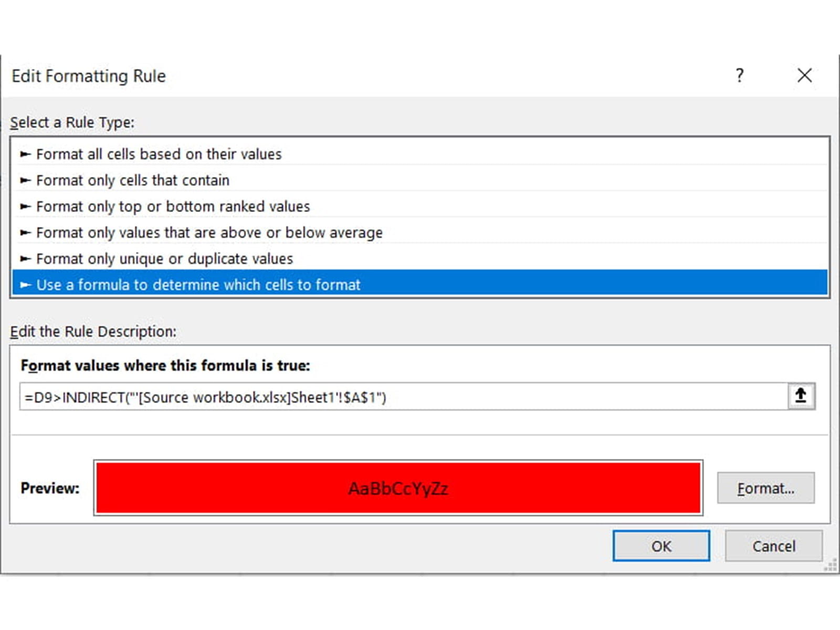Select 'Format only cells that contain' rule
Image resolution: width=840 pixels, height=630 pixels.
click(x=132, y=181)
